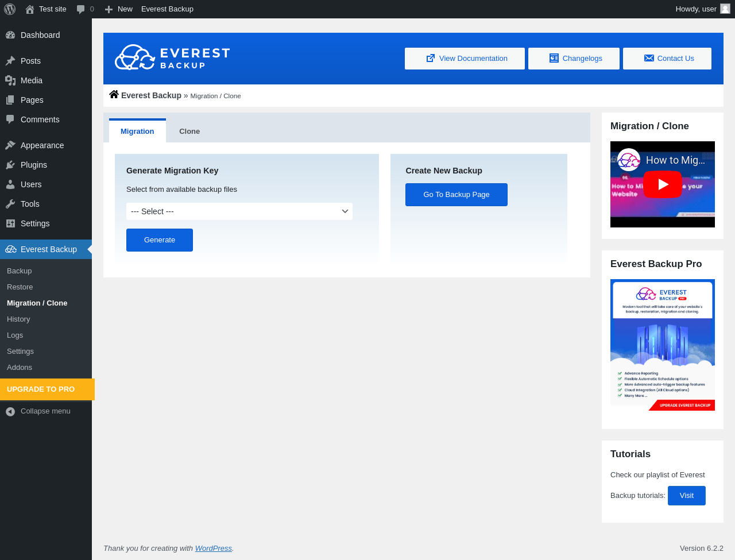Click the Collapse menu text

click(46, 411)
